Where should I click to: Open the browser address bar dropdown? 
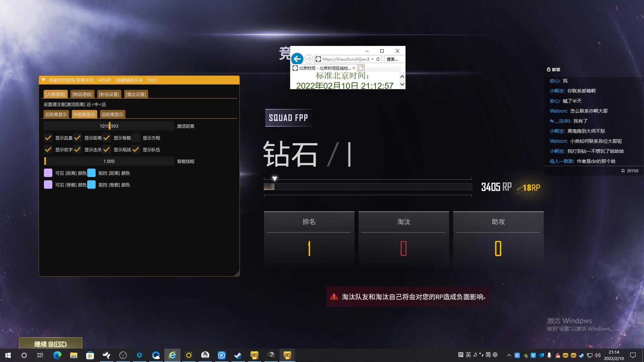point(372,59)
